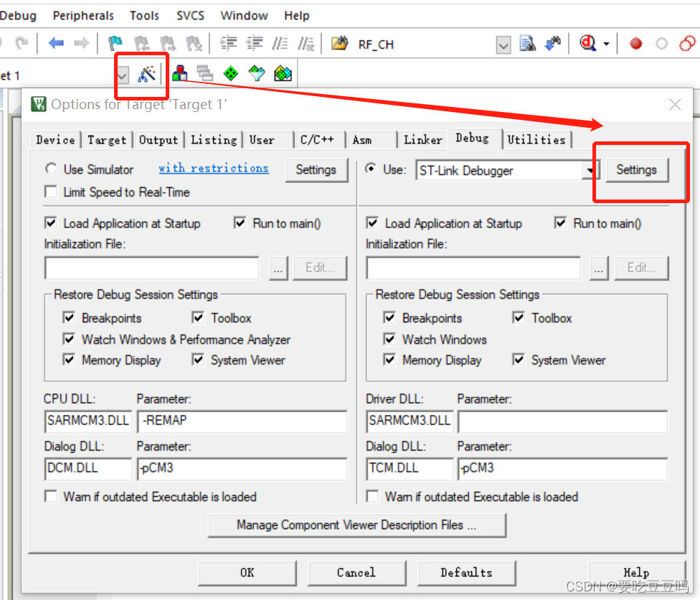700x600 pixels.
Task: Click the empty Driver DLL Parameter field
Action: coord(563,421)
